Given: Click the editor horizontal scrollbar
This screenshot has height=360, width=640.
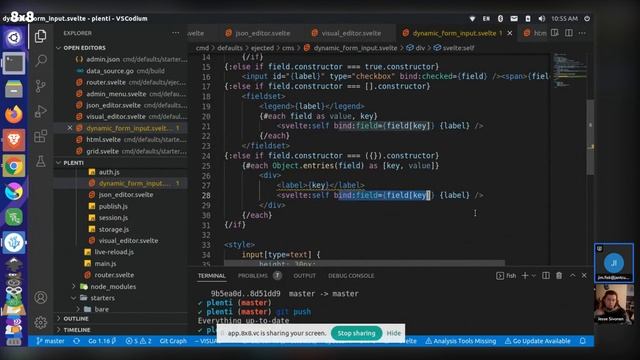Looking at the screenshot, I should 364,263.
